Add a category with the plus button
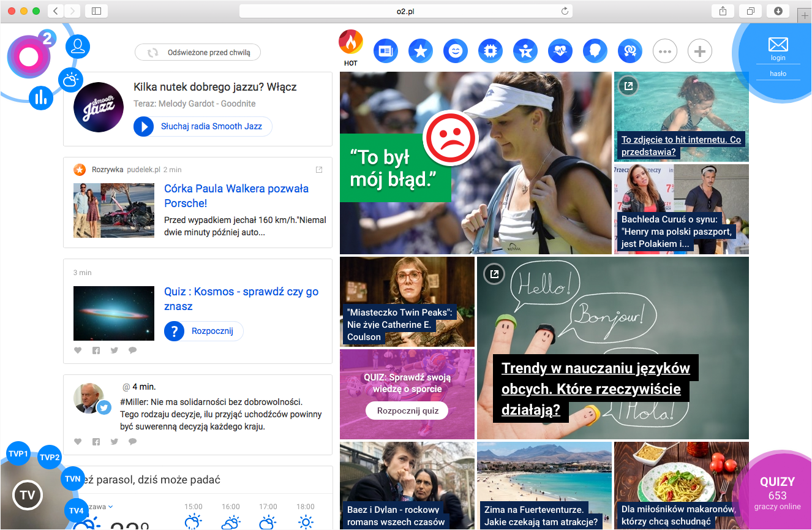The height and width of the screenshot is (530, 812). click(x=700, y=51)
